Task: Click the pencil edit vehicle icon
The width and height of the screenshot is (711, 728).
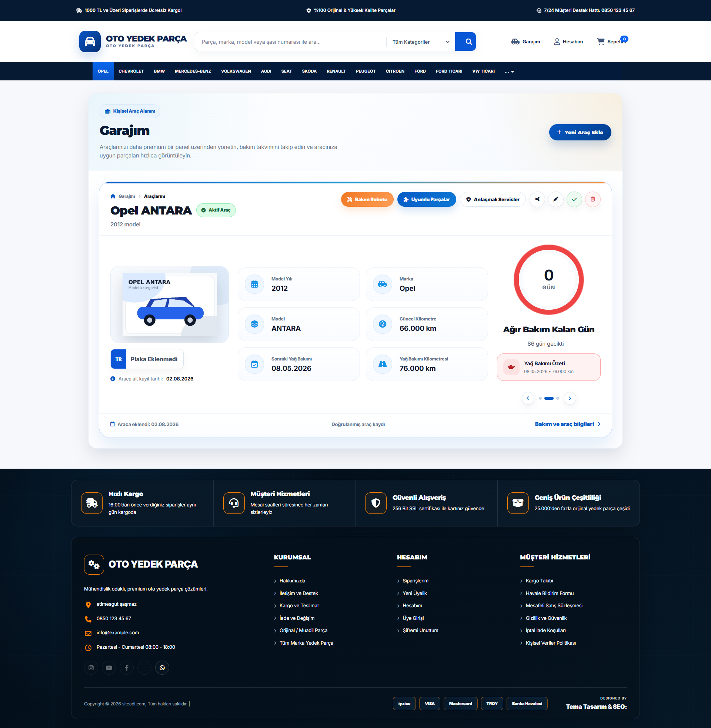Action: [x=556, y=199]
